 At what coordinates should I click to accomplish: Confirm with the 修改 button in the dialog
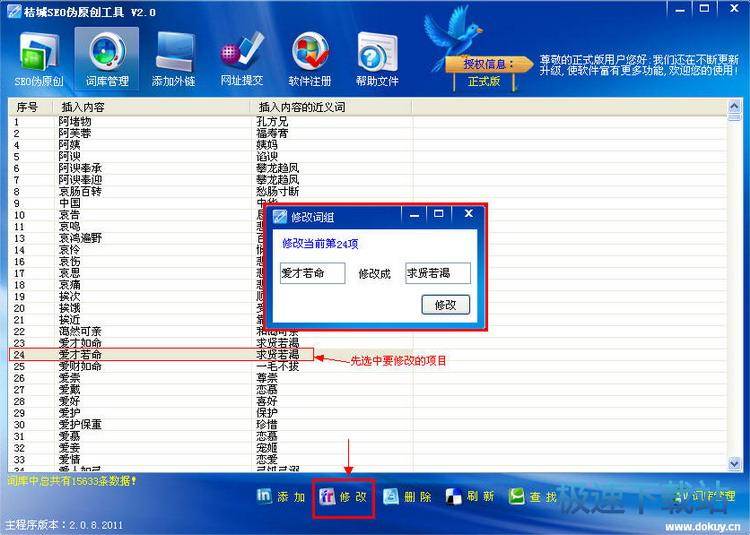point(445,305)
